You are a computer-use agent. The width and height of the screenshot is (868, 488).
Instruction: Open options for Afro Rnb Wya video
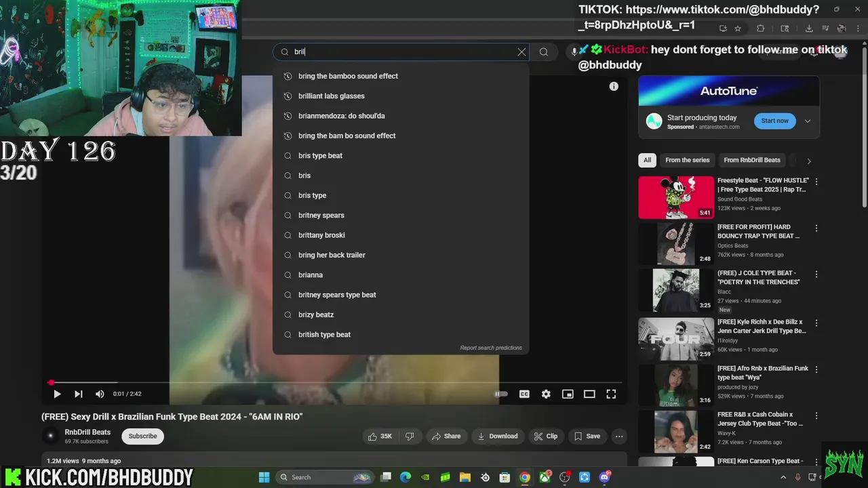[x=816, y=369]
